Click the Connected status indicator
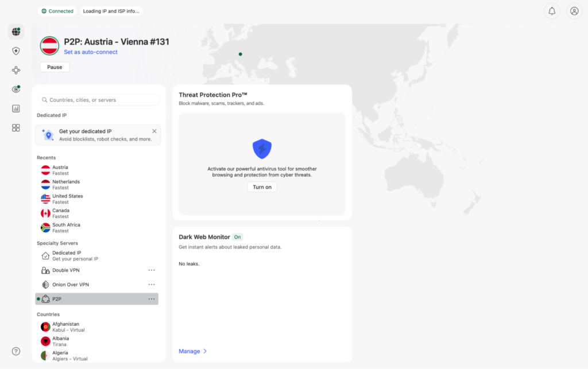This screenshot has width=588, height=369. pos(57,11)
